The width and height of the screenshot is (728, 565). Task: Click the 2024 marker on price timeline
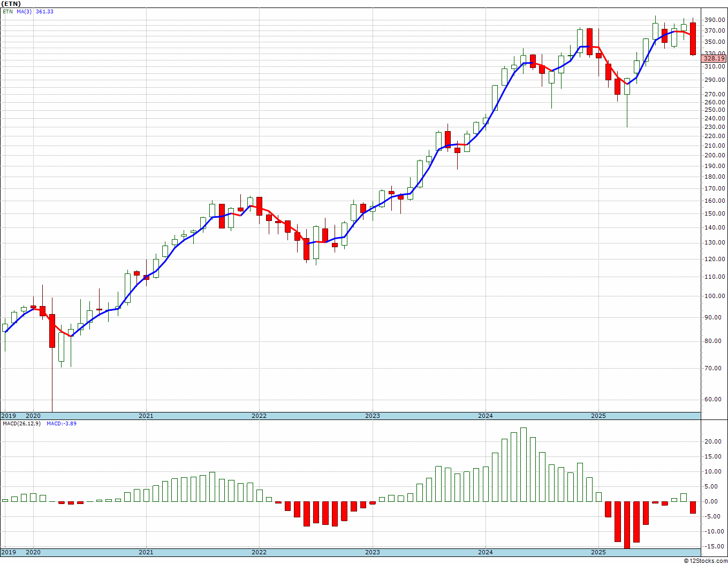pos(486,416)
